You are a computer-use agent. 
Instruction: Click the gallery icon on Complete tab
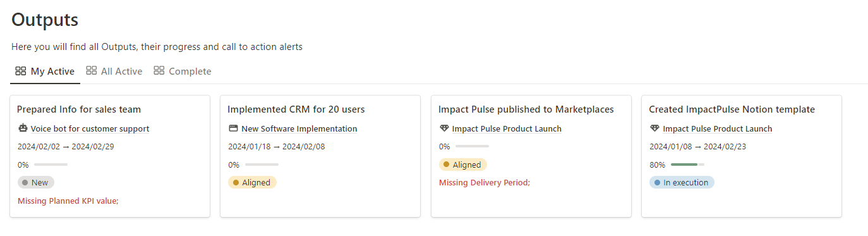[x=159, y=71]
